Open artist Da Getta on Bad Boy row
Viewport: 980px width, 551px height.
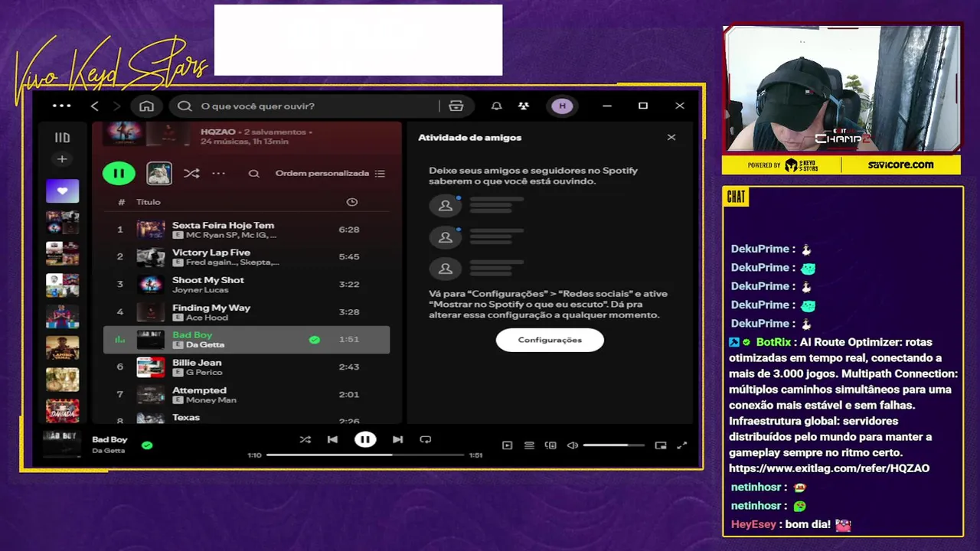(x=204, y=345)
